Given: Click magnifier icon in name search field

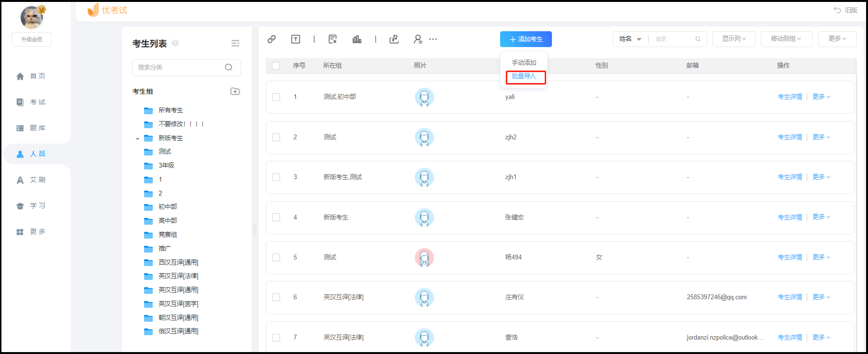Looking at the screenshot, I should [x=698, y=39].
